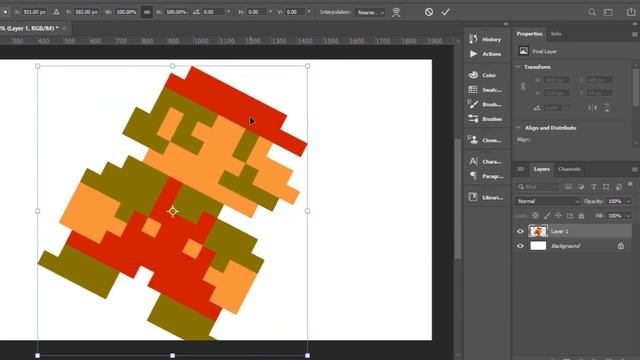Toggle the layer filtering switch

pos(630,185)
